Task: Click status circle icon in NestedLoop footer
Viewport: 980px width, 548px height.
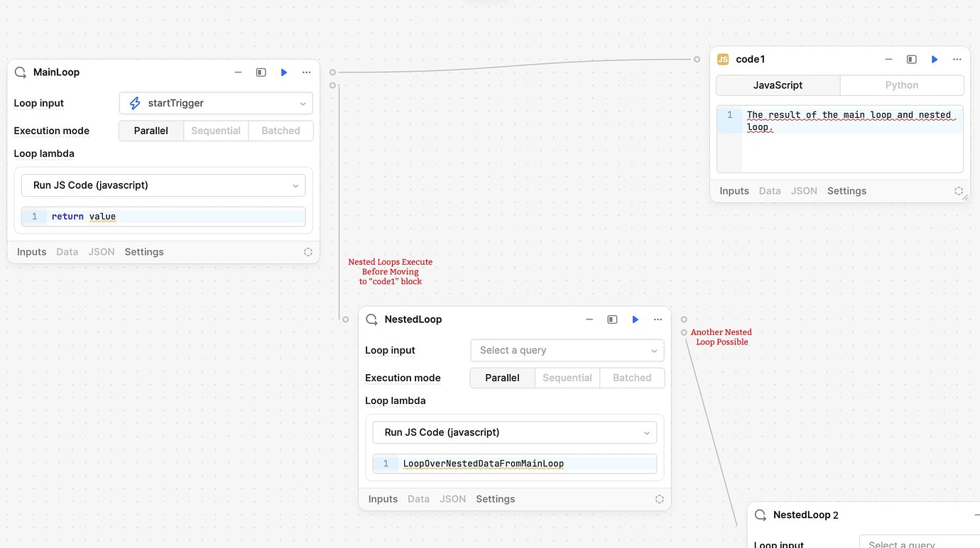Action: pos(659,499)
